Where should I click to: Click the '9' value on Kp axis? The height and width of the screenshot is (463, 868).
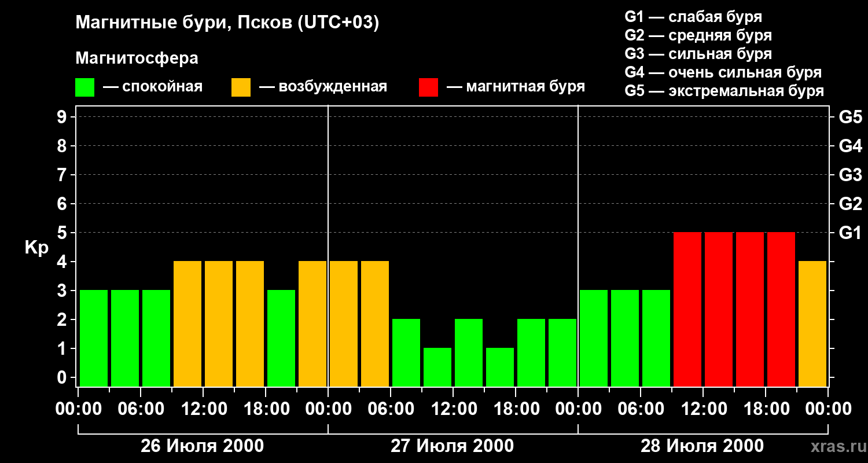coord(63,117)
